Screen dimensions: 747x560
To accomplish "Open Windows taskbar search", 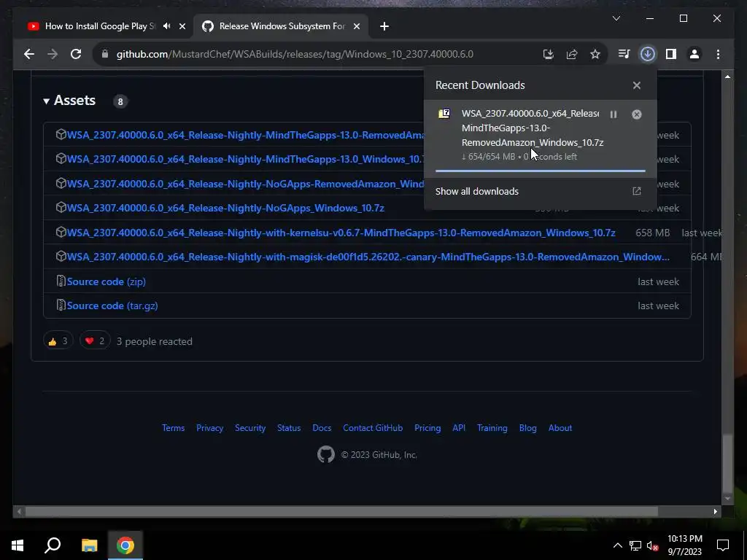I will (x=53, y=545).
